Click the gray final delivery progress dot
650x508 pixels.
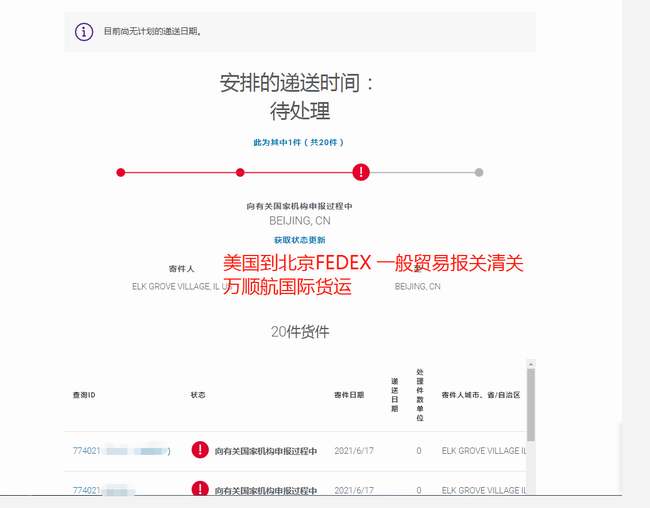[x=479, y=173]
